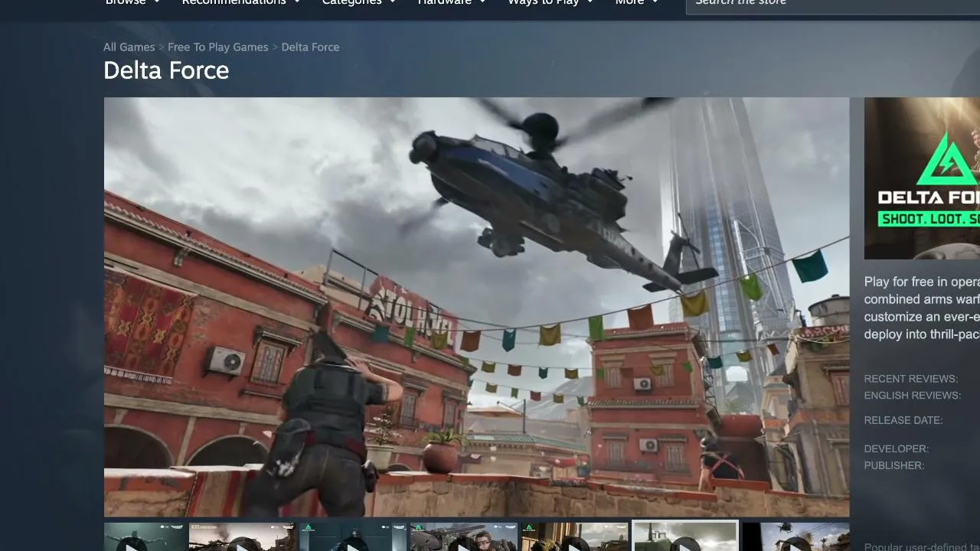The width and height of the screenshot is (980, 551).
Task: Click the RECENT REVIEWS label
Action: [911, 379]
